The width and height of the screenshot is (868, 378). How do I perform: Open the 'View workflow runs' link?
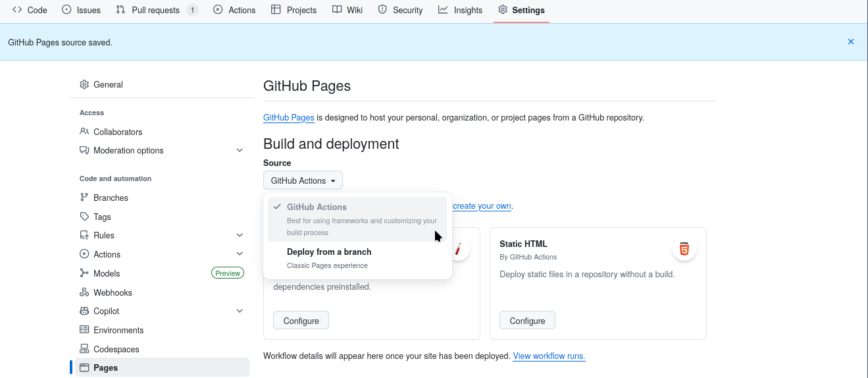click(x=549, y=356)
